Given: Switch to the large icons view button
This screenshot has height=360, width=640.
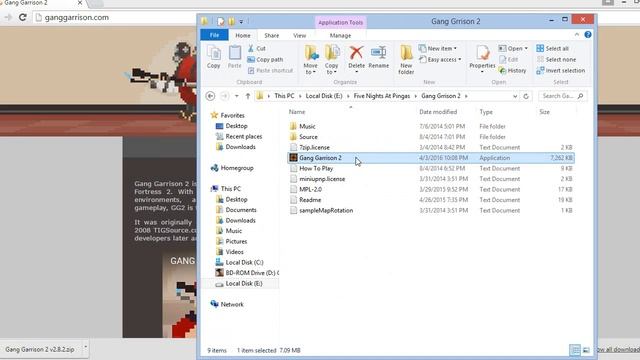Looking at the screenshot, I should pyautogui.click(x=586, y=350).
